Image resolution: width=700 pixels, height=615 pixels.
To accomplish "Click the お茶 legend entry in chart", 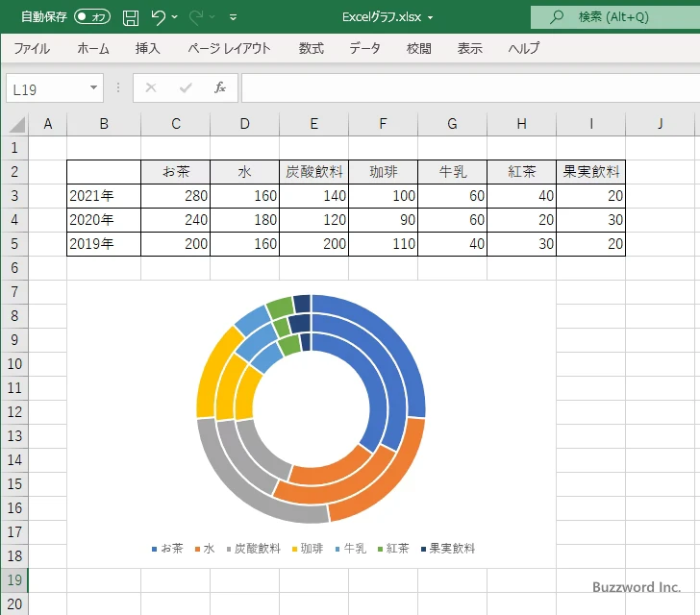I will 167,549.
